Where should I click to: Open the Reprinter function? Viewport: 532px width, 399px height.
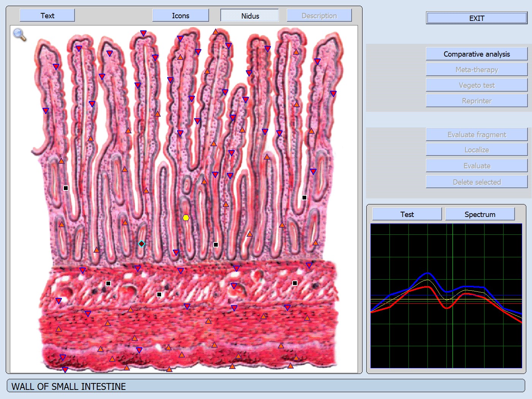click(477, 101)
